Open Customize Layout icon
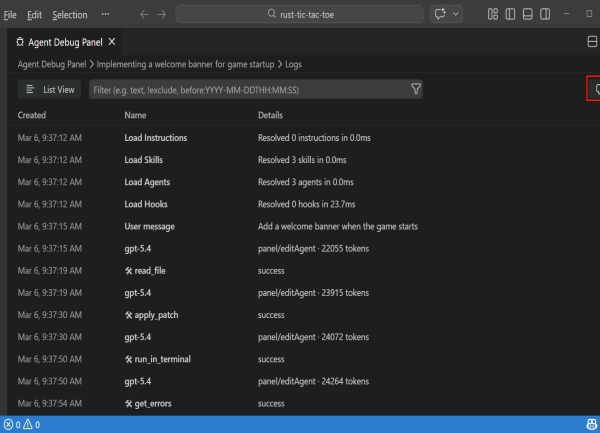Image resolution: width=600 pixels, height=433 pixels. [x=493, y=15]
